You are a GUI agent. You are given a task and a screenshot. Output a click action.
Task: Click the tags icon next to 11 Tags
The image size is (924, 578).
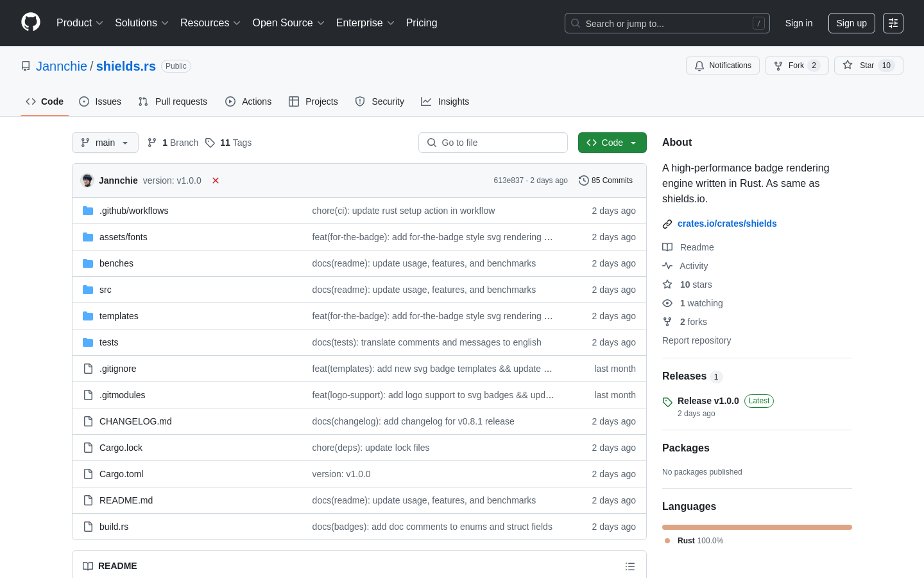pos(210,143)
